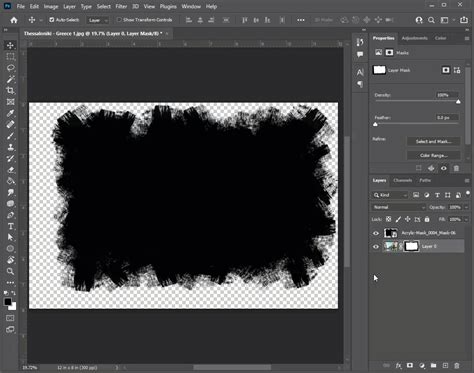Screen dimensions: 474x373
Task: Select the Brush tool
Action: point(10,136)
